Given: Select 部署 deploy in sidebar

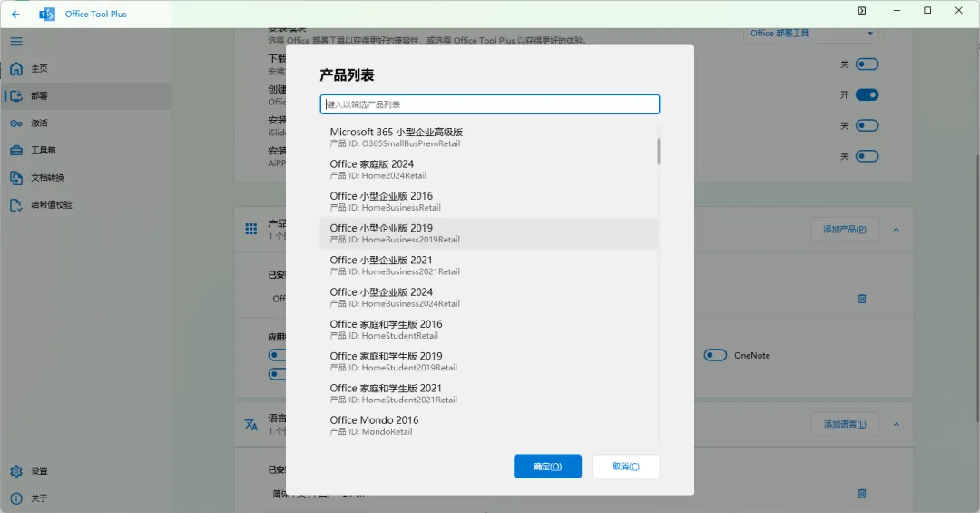Looking at the screenshot, I should 85,95.
